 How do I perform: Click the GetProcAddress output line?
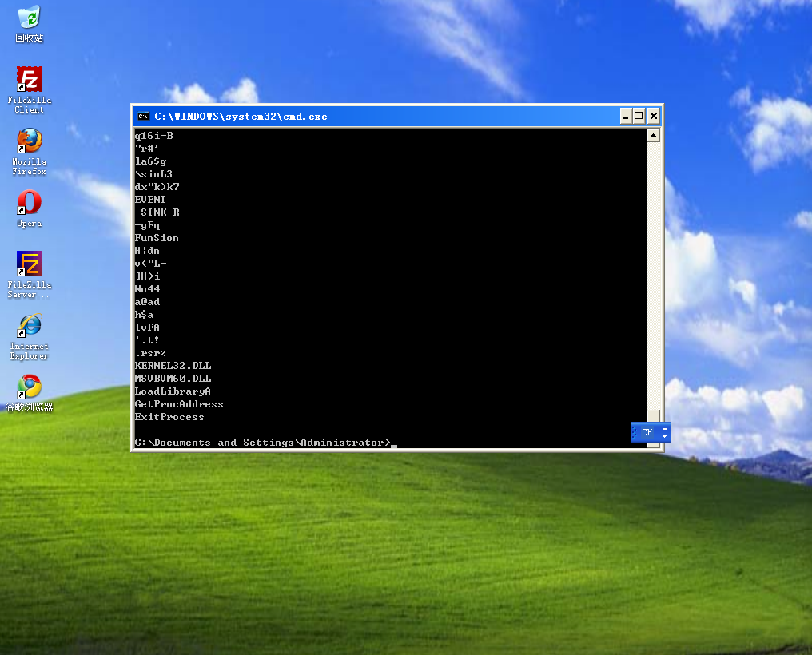(x=179, y=404)
